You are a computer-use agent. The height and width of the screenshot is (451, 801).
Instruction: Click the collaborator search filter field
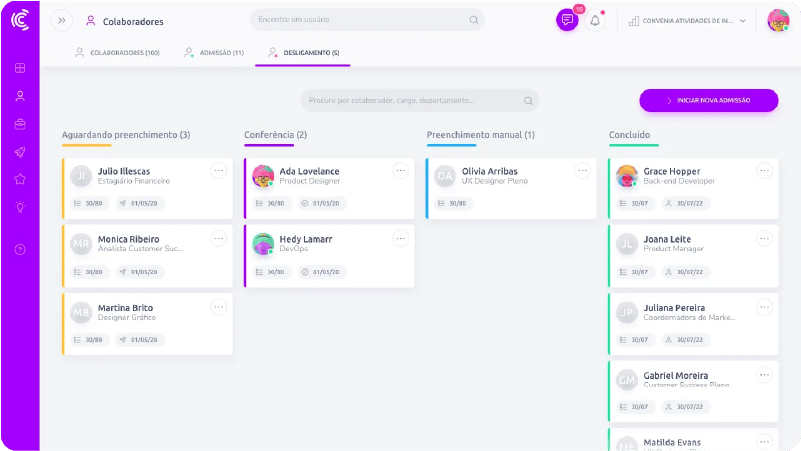pos(419,100)
